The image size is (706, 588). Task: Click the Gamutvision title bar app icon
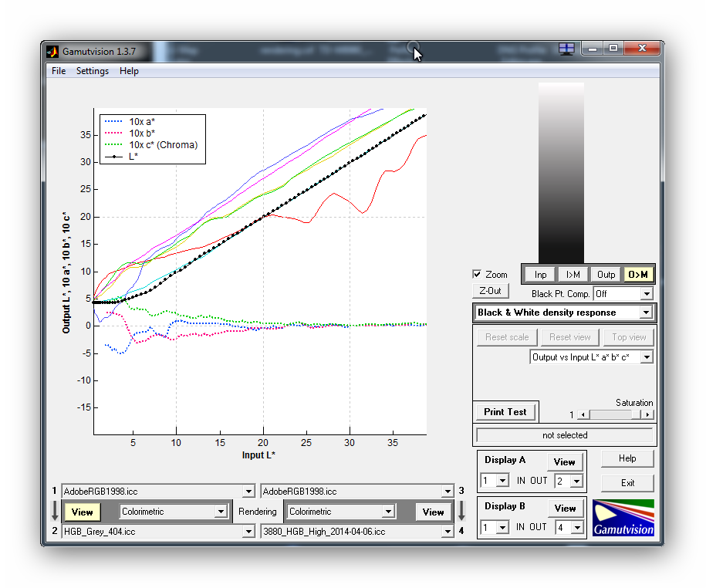[x=52, y=52]
